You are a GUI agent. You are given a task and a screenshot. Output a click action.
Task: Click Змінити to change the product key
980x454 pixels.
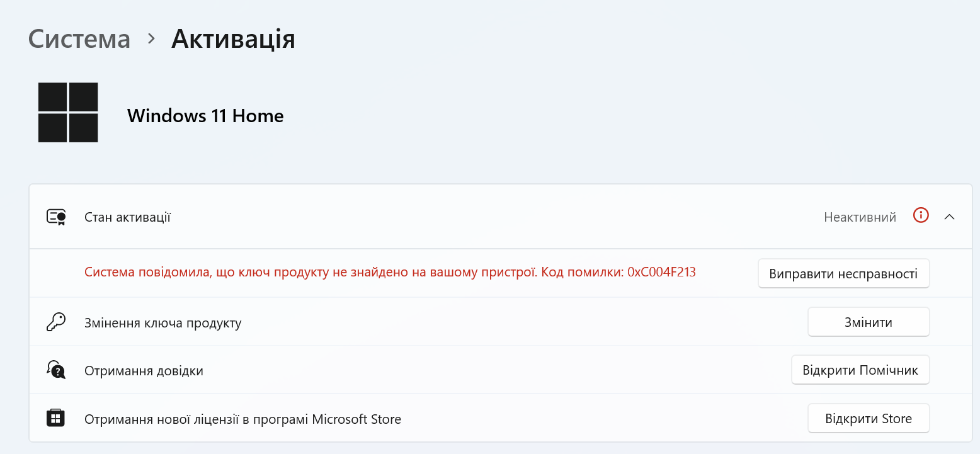click(x=868, y=321)
